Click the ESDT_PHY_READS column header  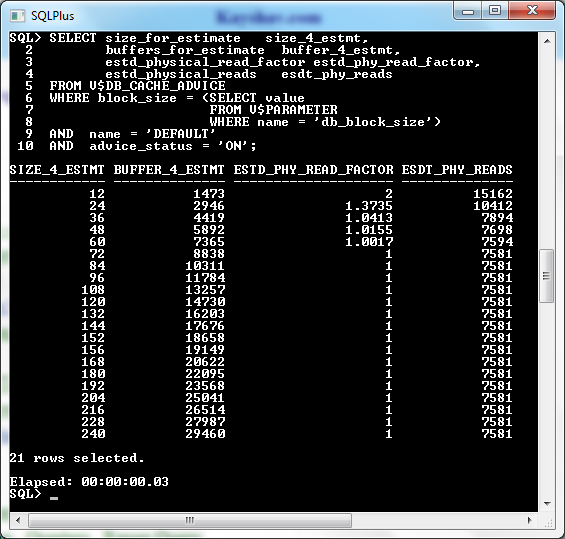(457, 170)
